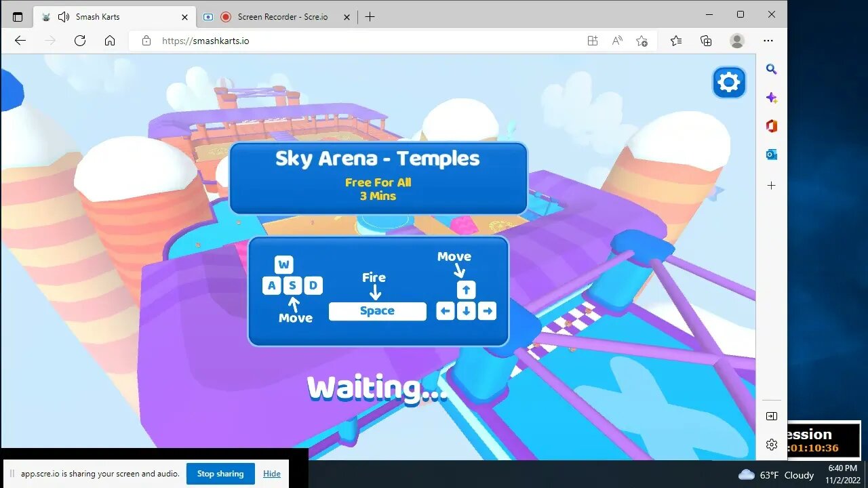Image resolution: width=868 pixels, height=488 pixels.
Task: Close the Screen Recorder tab
Action: coord(348,16)
